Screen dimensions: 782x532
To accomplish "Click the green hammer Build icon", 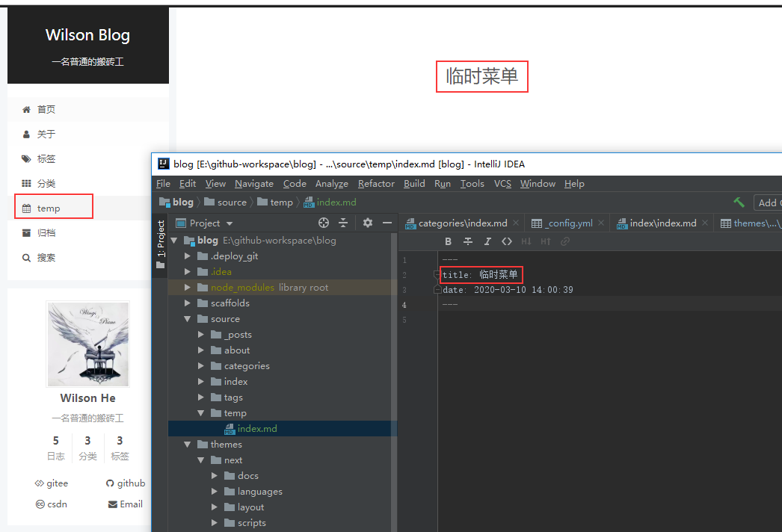I will click(739, 202).
